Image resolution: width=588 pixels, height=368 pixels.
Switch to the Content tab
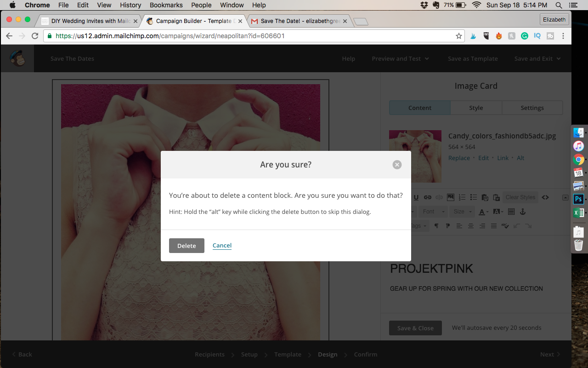(420, 108)
